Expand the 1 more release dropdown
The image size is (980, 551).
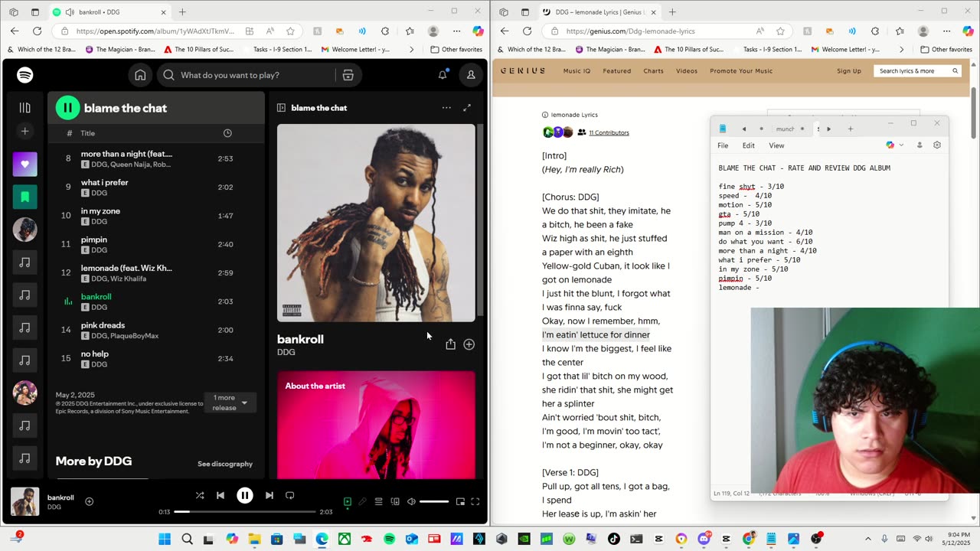(x=230, y=403)
